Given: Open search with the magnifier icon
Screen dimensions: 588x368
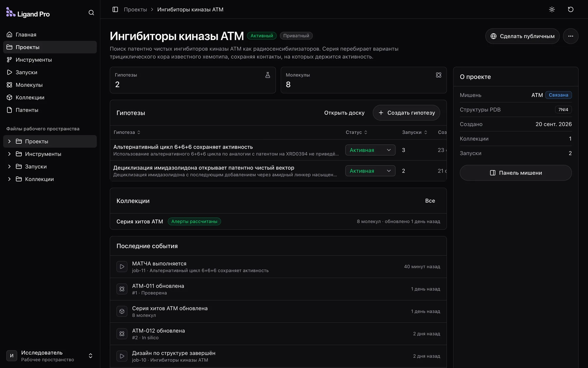Looking at the screenshot, I should [91, 13].
